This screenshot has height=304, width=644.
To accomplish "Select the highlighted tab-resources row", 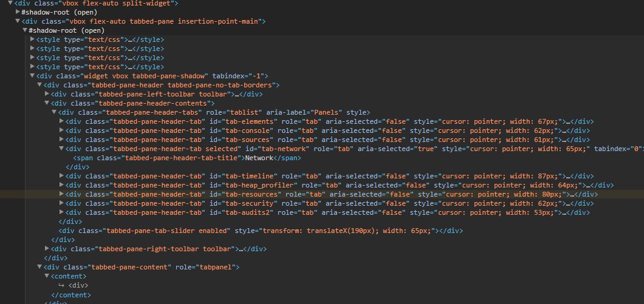I will click(304, 194).
